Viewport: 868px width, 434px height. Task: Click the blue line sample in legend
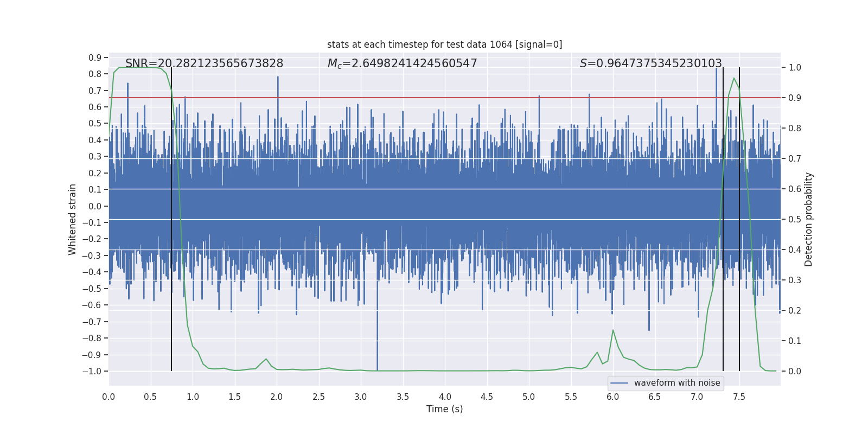point(620,383)
